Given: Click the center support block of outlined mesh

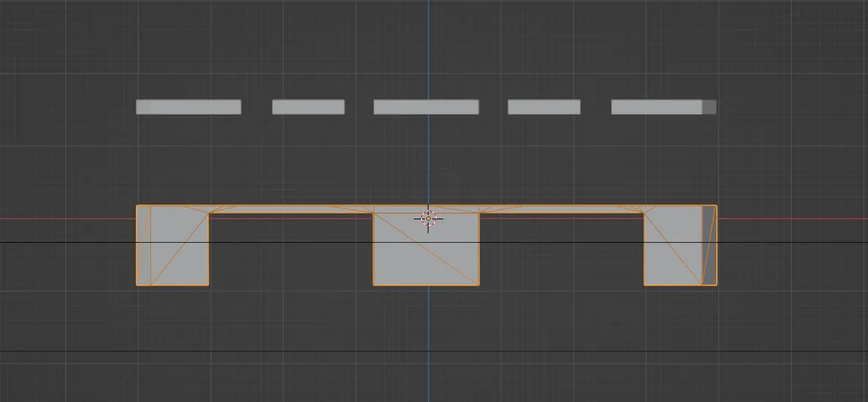Looking at the screenshot, I should pyautogui.click(x=426, y=253).
